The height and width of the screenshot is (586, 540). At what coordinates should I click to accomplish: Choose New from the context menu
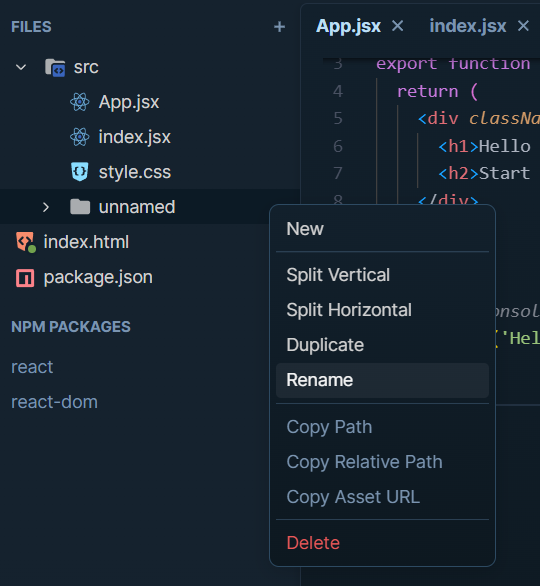tap(382, 229)
